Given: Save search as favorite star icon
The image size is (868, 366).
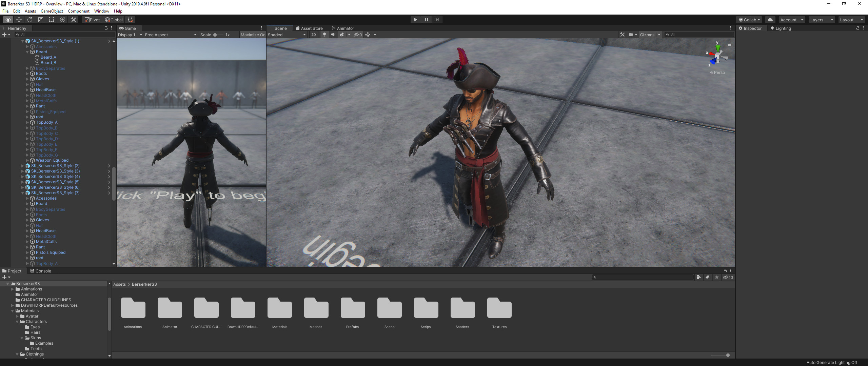Looking at the screenshot, I should point(717,277).
